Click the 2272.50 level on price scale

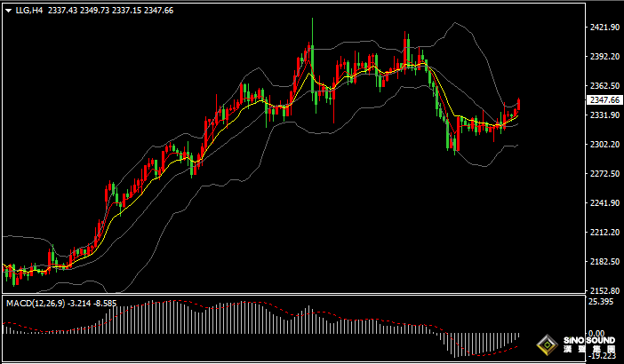(604, 174)
